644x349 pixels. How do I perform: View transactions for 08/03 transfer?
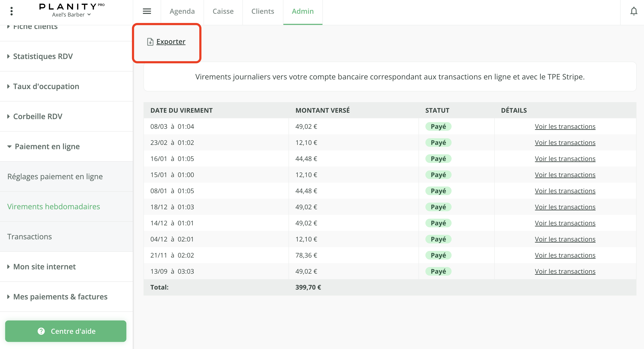click(x=565, y=126)
